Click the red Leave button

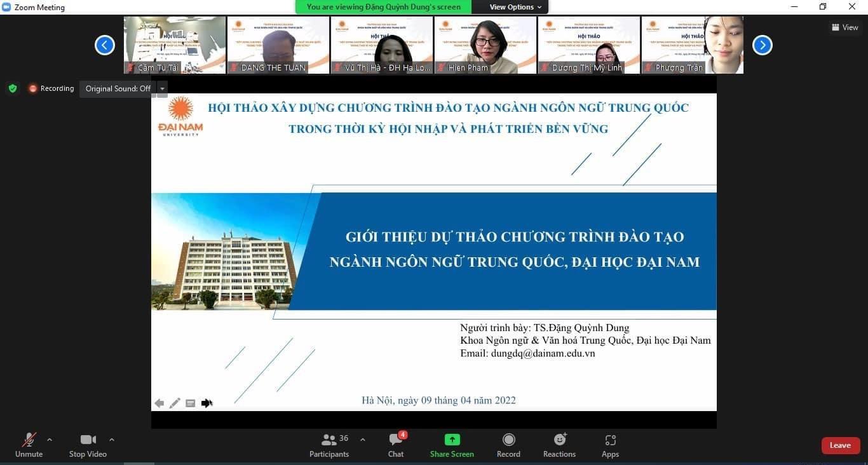coord(841,445)
